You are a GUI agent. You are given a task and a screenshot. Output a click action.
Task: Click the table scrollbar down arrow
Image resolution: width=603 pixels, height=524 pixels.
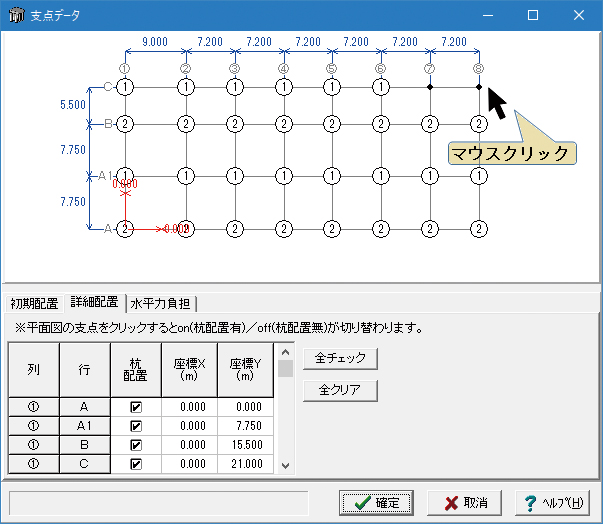(x=285, y=466)
